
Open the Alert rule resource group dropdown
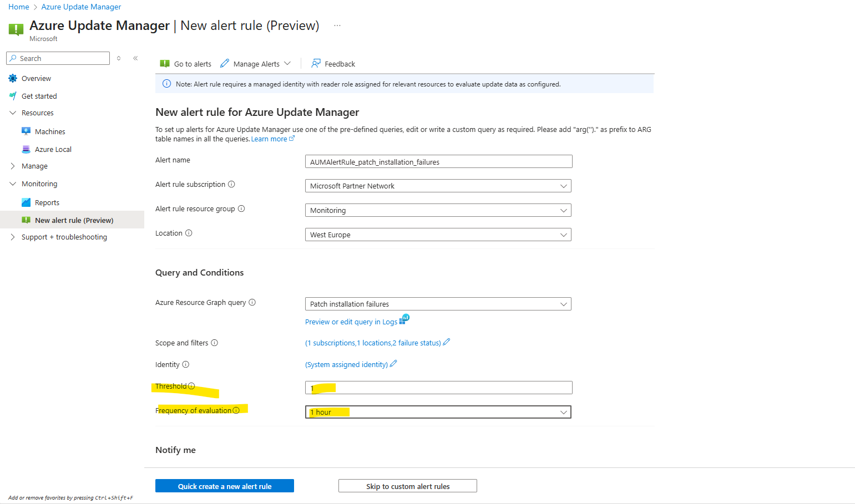click(438, 210)
